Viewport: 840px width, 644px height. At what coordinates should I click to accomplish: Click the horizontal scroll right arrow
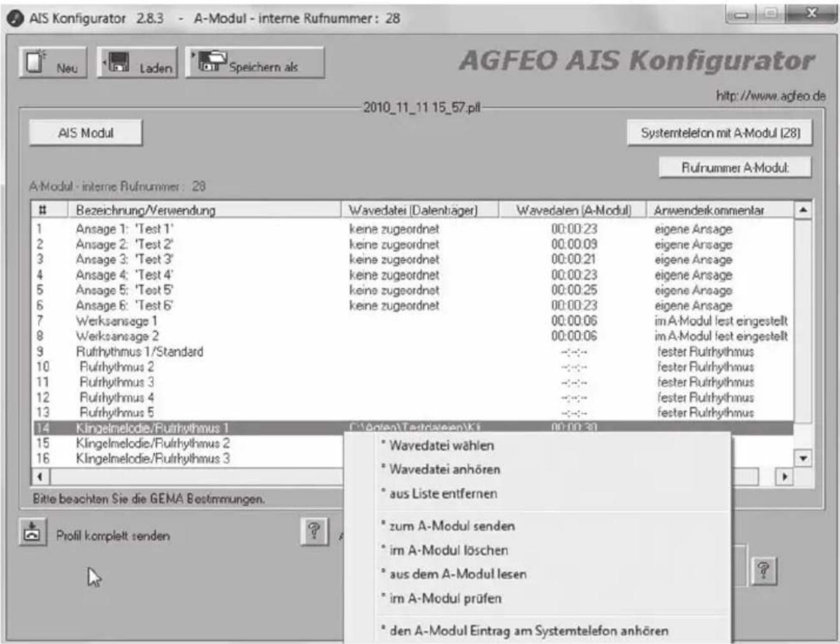click(784, 477)
